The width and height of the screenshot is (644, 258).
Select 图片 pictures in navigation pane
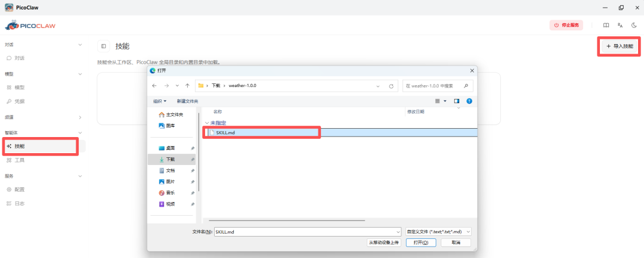tap(167, 182)
